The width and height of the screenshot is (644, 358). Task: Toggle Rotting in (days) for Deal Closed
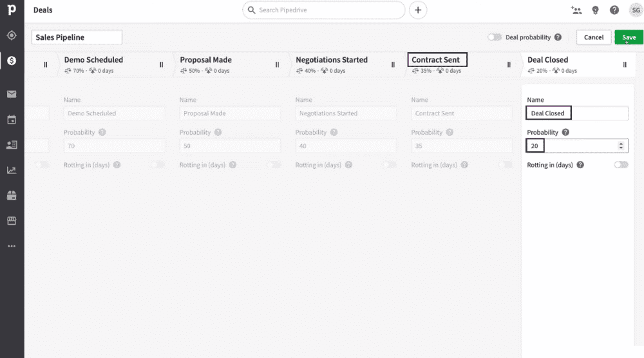(x=621, y=165)
